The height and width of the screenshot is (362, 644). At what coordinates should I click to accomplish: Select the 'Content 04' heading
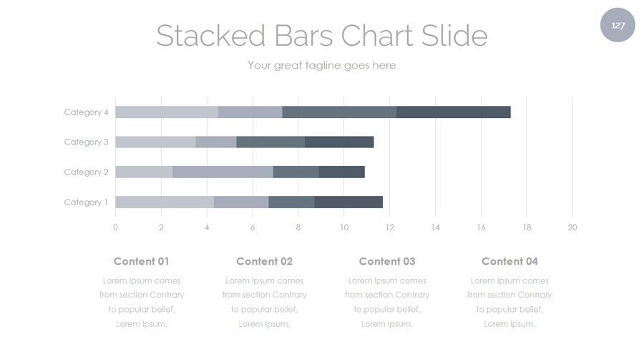pos(509,261)
